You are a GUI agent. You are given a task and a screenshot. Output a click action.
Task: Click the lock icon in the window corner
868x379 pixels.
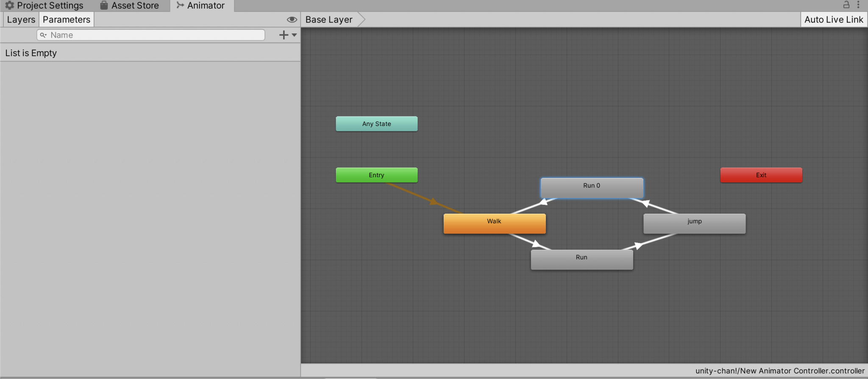(x=846, y=5)
